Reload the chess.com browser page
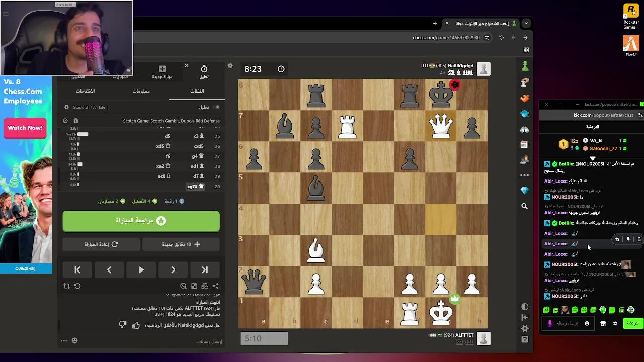The image size is (644, 362). (x=501, y=38)
